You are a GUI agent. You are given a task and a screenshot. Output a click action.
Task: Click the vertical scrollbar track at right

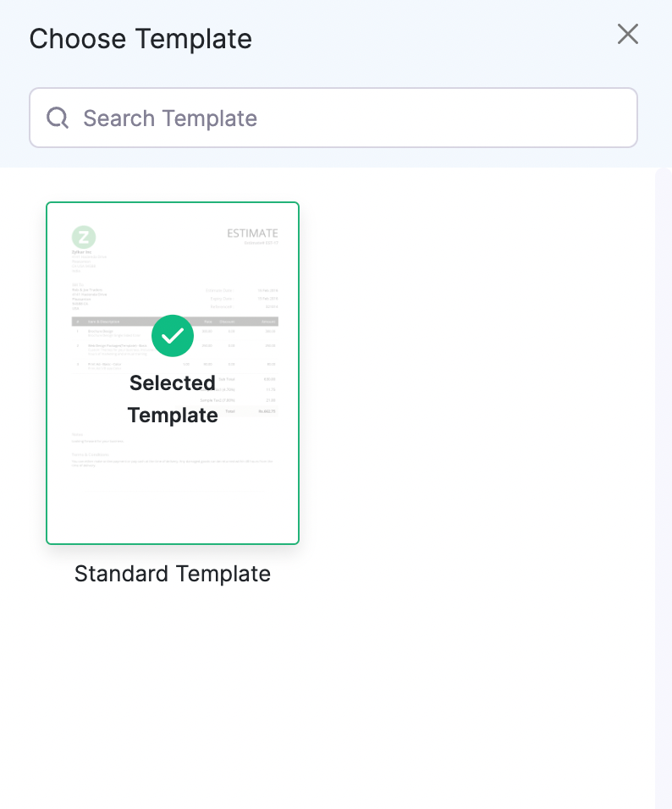pyautogui.click(x=663, y=482)
